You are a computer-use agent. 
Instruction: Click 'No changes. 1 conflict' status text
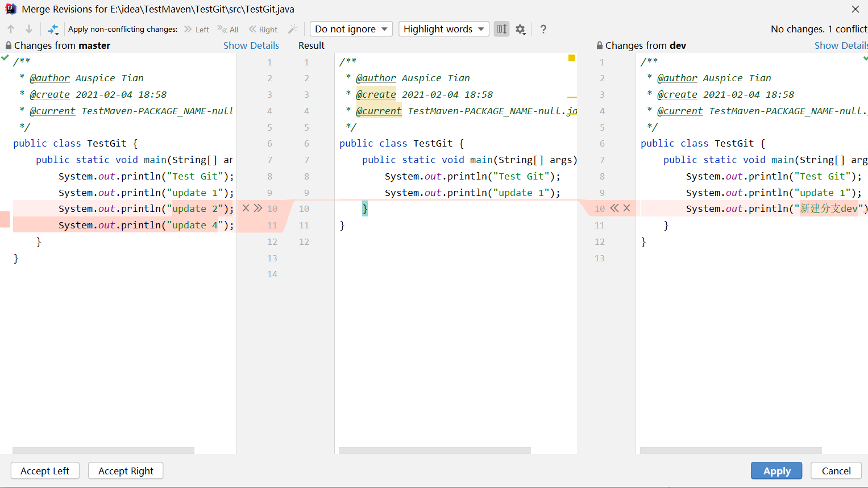tap(819, 29)
